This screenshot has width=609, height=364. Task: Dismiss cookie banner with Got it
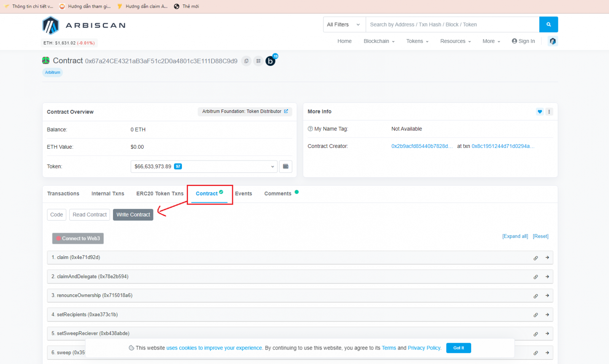coord(459,348)
